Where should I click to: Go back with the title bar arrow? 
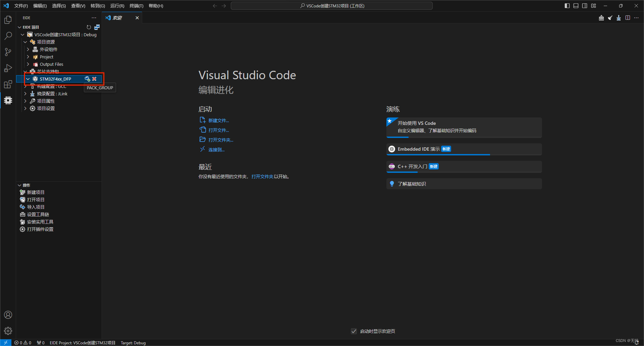pos(215,6)
